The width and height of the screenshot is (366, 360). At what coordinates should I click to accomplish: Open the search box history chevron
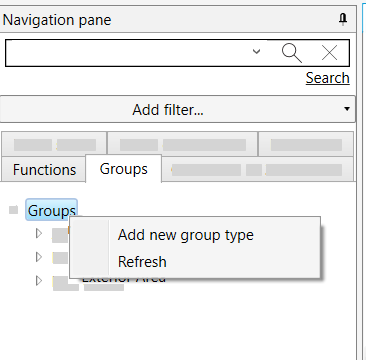(x=256, y=51)
